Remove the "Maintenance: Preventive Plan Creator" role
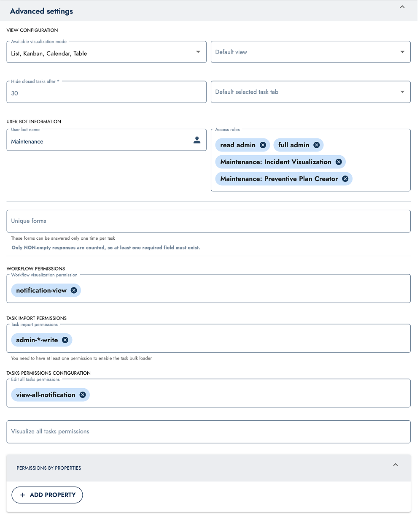The width and height of the screenshot is (420, 522). [x=345, y=179]
